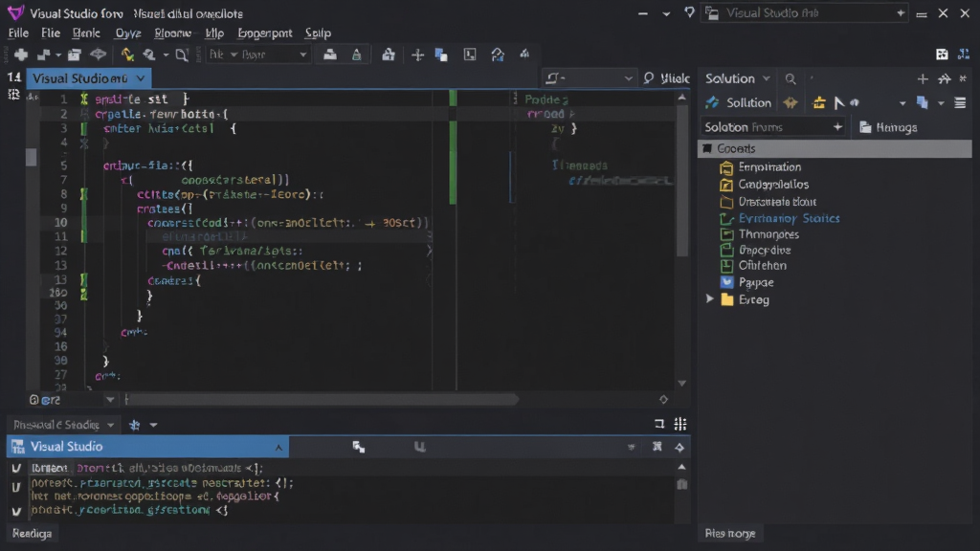Select the Thrnanopes item in solution tree
Viewport: 980px width, 551px height.
(x=768, y=234)
